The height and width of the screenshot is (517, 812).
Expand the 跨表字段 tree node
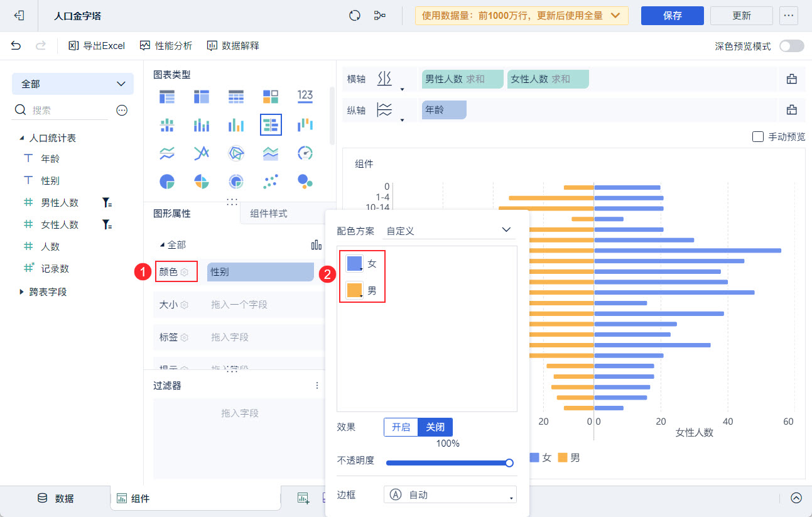(x=22, y=291)
